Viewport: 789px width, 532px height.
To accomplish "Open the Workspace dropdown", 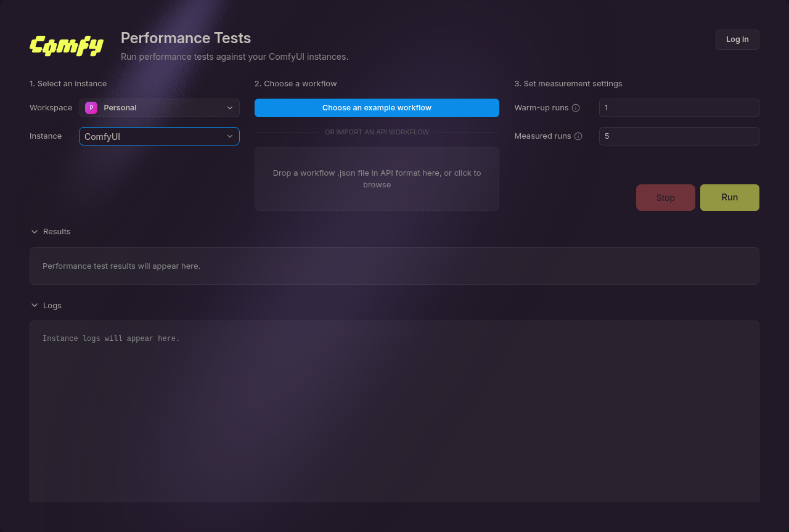I will coord(160,108).
